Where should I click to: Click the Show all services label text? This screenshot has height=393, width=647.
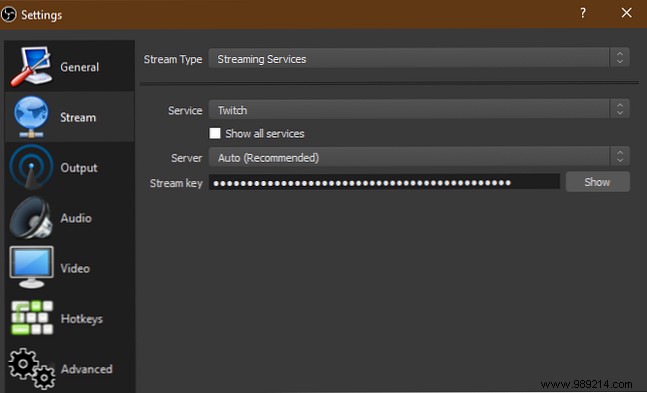(264, 134)
